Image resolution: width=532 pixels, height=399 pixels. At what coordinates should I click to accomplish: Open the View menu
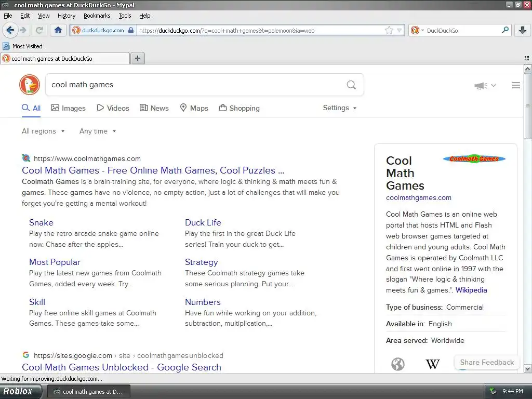[x=44, y=16]
